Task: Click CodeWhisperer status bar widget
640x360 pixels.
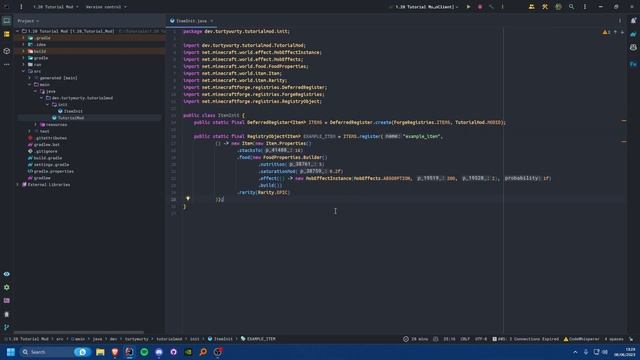Action: pos(581,339)
